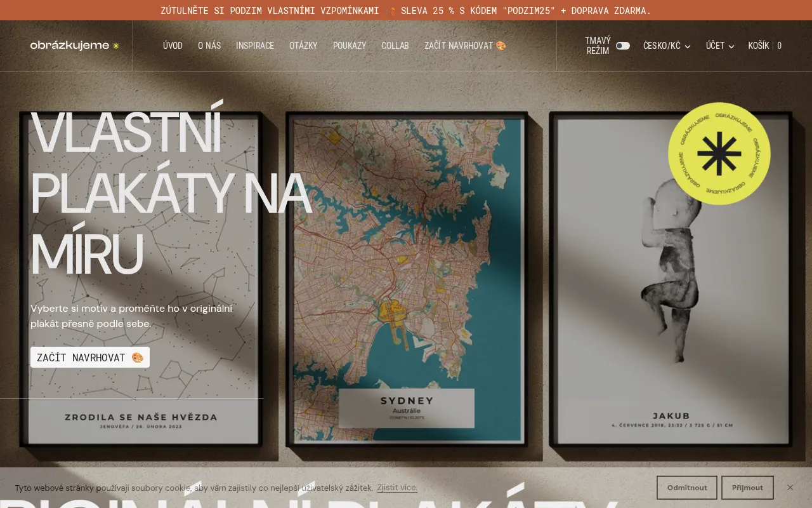Click the Vlastní plakáty na míru heading
Image resolution: width=812 pixels, height=508 pixels.
click(171, 194)
